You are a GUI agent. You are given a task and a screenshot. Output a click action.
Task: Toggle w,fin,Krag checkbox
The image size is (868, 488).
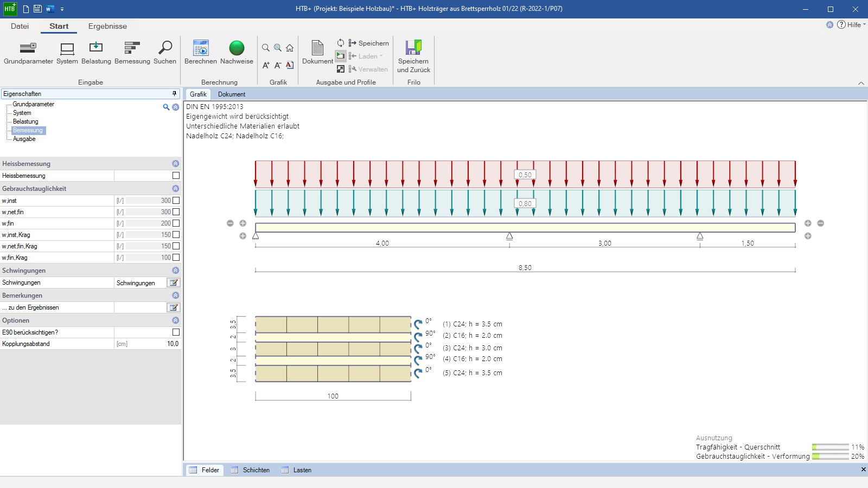(176, 258)
